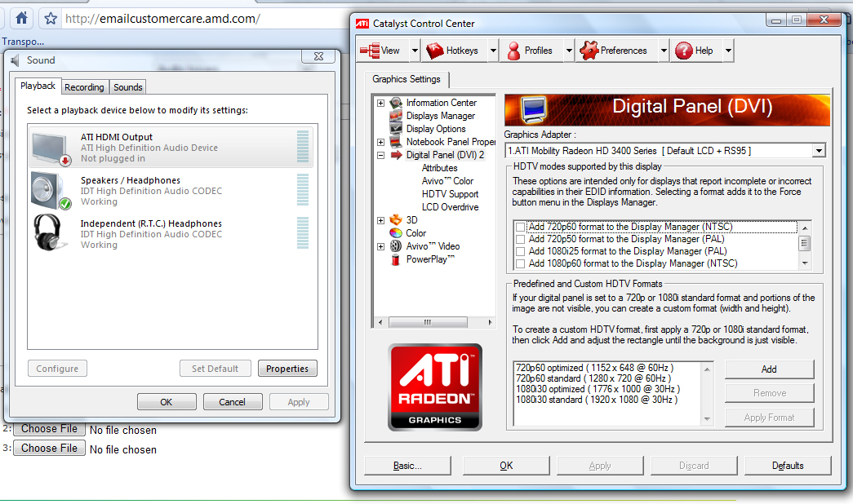
Task: Click the Add custom HDTV format button
Action: 769,369
